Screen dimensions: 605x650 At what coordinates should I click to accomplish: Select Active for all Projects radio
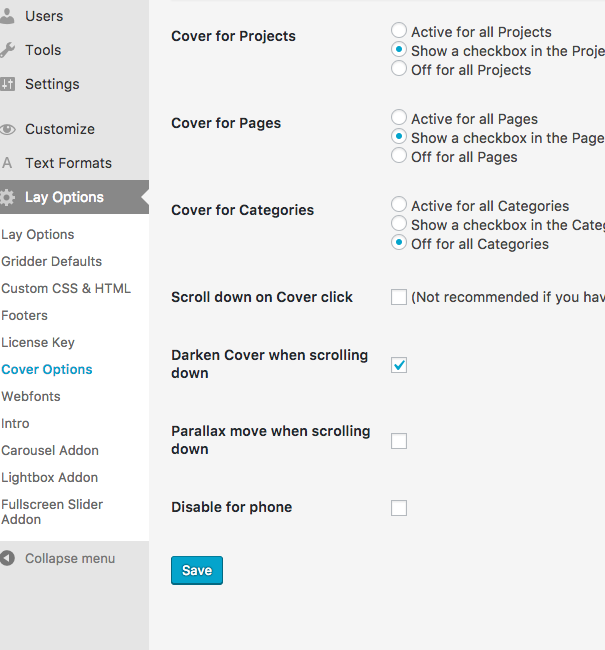[x=399, y=32]
